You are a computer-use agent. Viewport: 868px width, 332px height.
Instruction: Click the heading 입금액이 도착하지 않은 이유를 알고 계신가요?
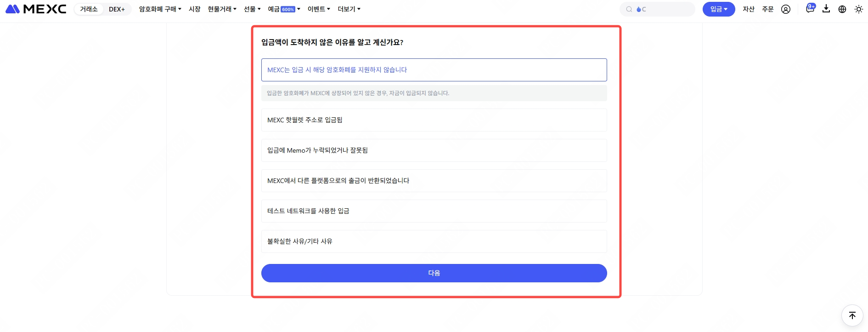coord(332,42)
